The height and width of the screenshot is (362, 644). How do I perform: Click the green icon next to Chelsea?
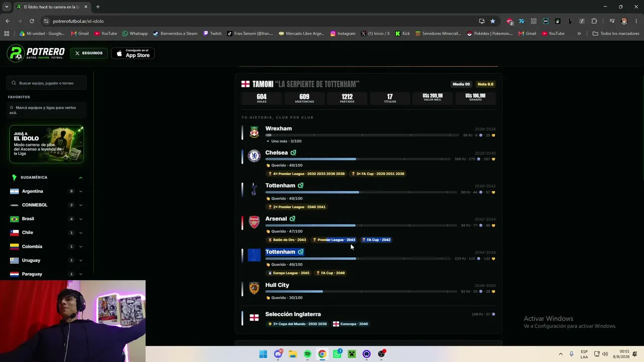click(x=293, y=152)
